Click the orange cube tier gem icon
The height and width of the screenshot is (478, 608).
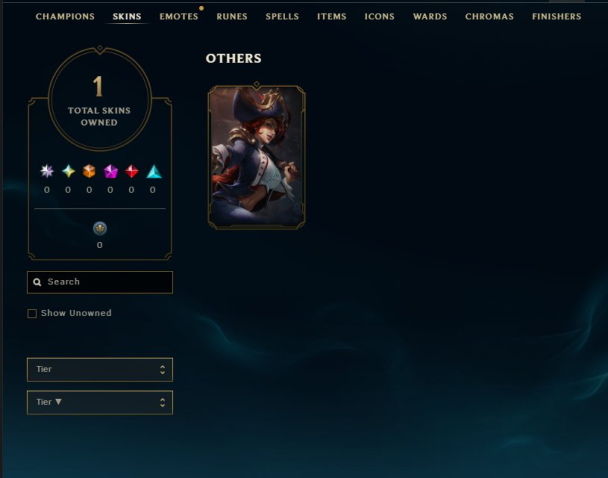(x=89, y=171)
